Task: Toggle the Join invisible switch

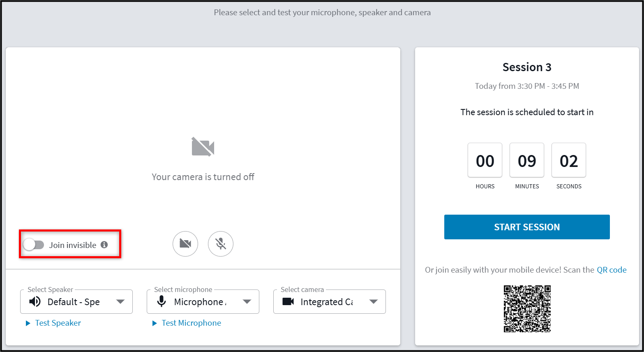Action: tap(34, 245)
